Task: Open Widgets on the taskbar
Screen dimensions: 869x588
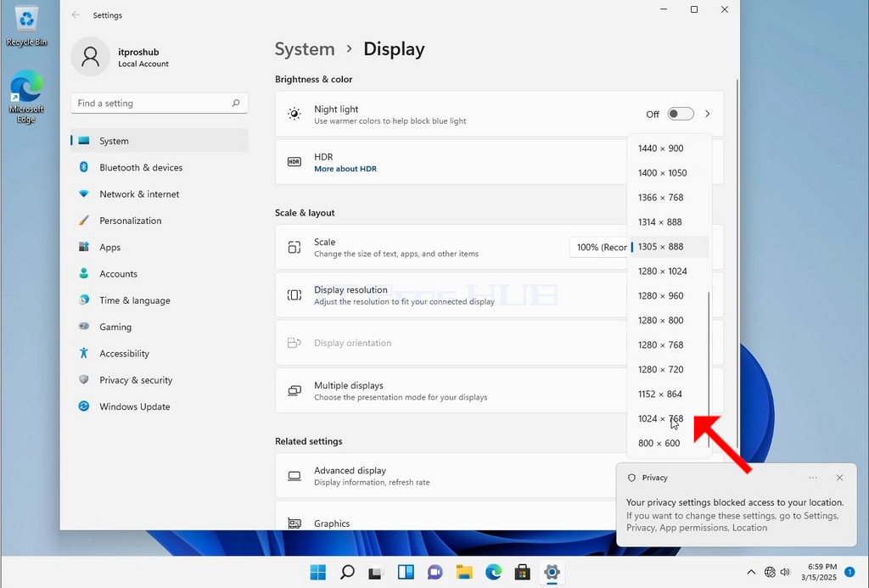Action: pos(406,572)
